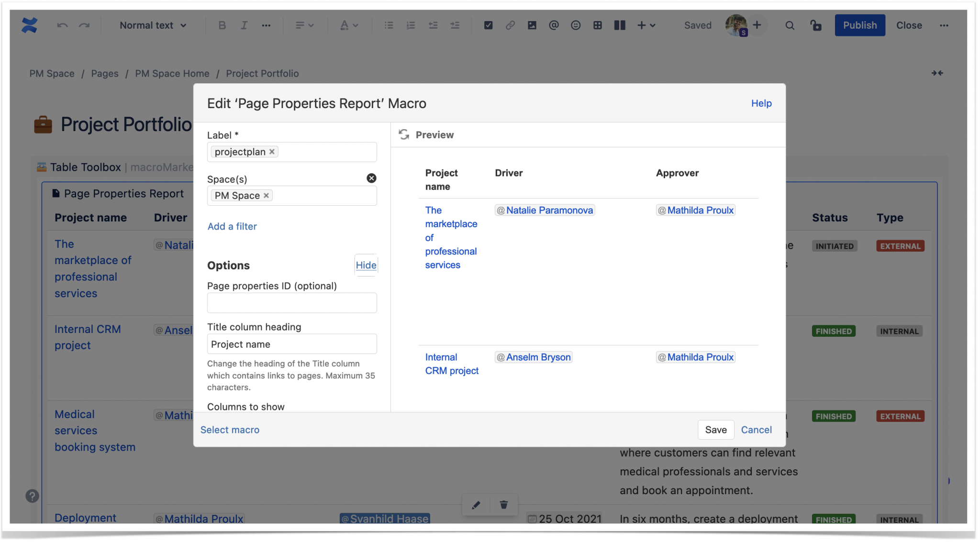
Task: Remove the PM Space tag
Action: click(267, 196)
